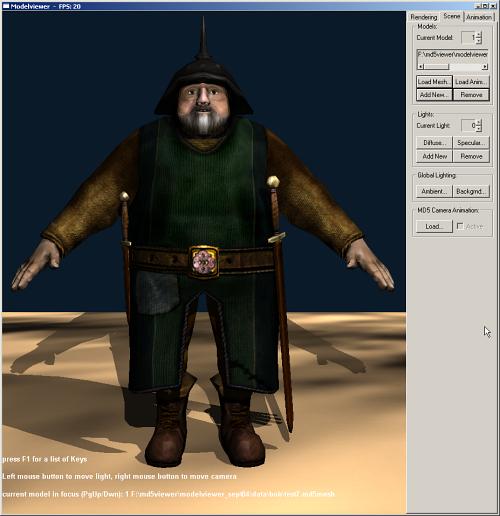Open Ambient global lighting settings
Screen dimensions: 500x516
tap(434, 191)
